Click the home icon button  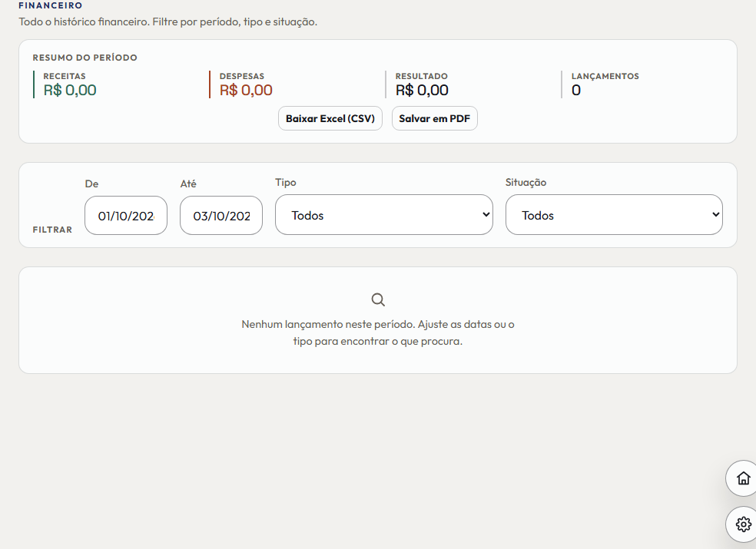click(x=743, y=478)
